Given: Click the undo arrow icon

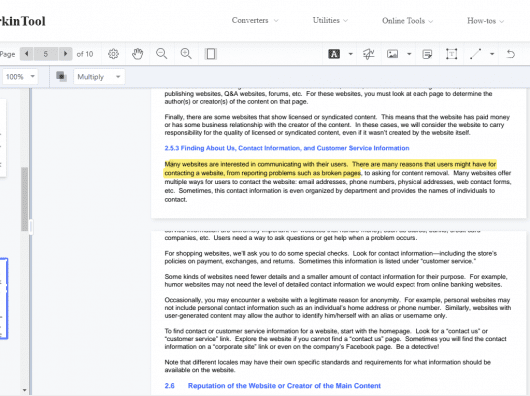Looking at the screenshot, I should [511, 54].
